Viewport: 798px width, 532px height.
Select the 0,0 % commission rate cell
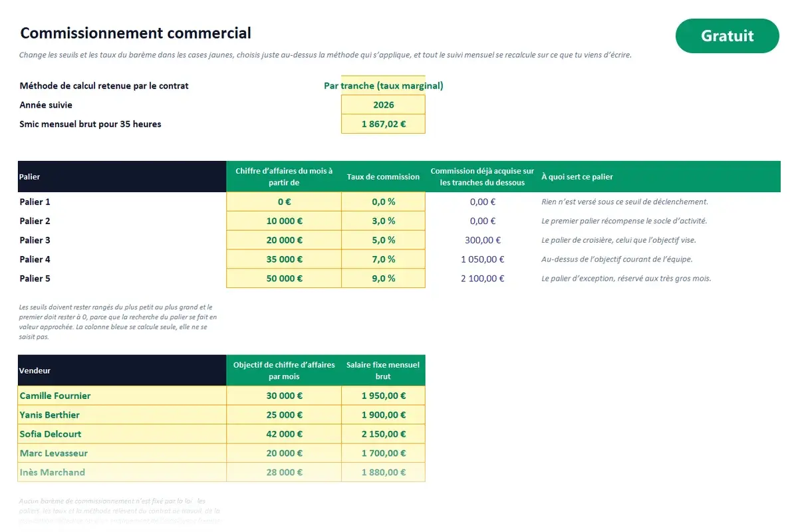click(x=383, y=201)
